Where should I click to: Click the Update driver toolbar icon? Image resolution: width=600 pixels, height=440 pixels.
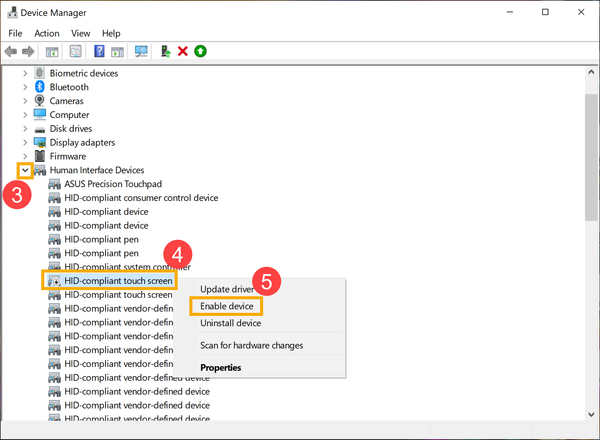pos(165,51)
